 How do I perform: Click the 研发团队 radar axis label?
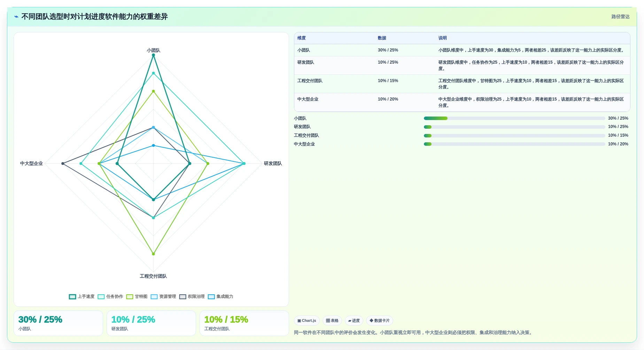(x=273, y=164)
